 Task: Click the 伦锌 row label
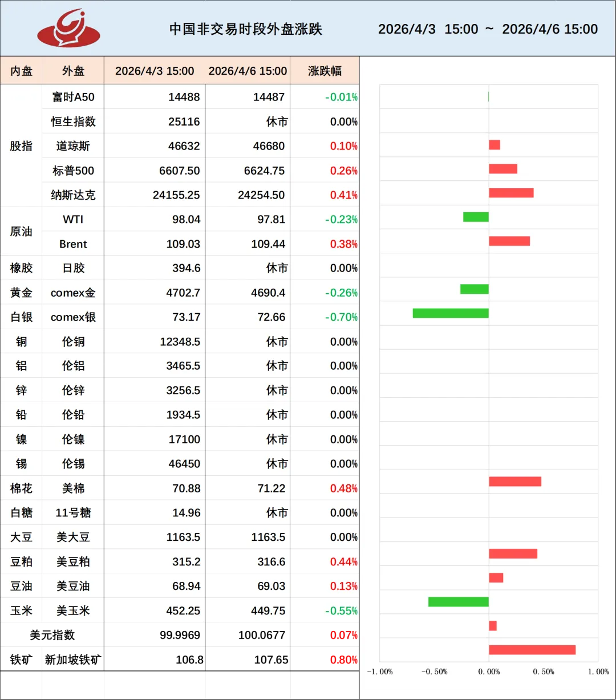click(73, 390)
